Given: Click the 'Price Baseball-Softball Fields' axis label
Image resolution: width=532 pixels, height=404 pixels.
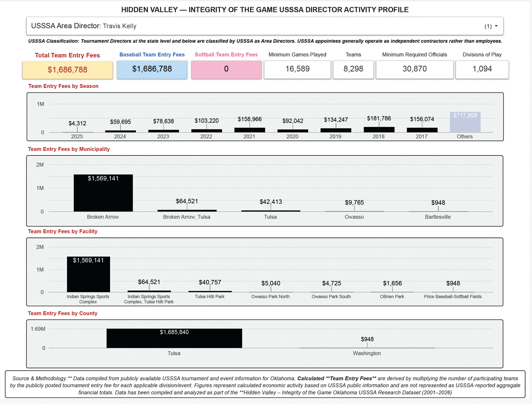Looking at the screenshot, I should pos(453,297).
